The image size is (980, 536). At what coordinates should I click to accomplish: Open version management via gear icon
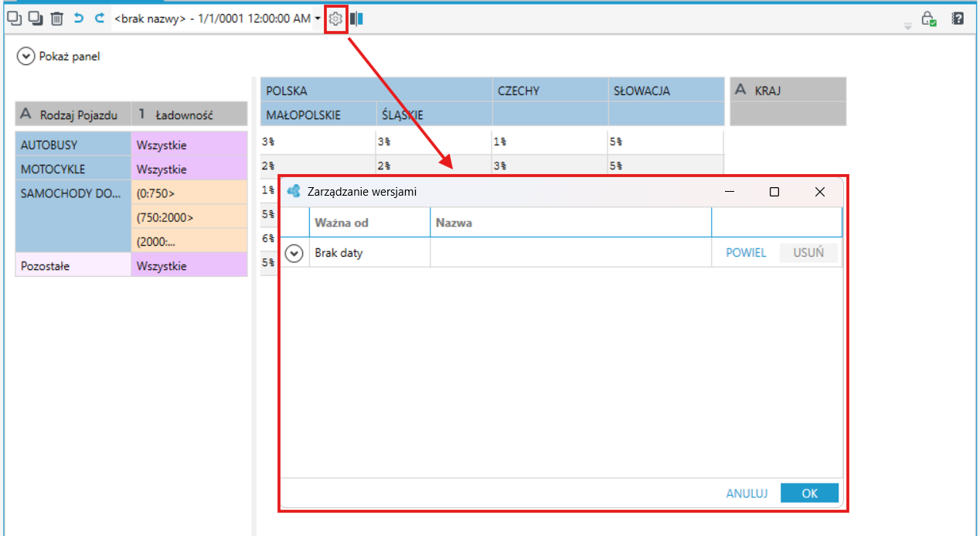coord(335,19)
